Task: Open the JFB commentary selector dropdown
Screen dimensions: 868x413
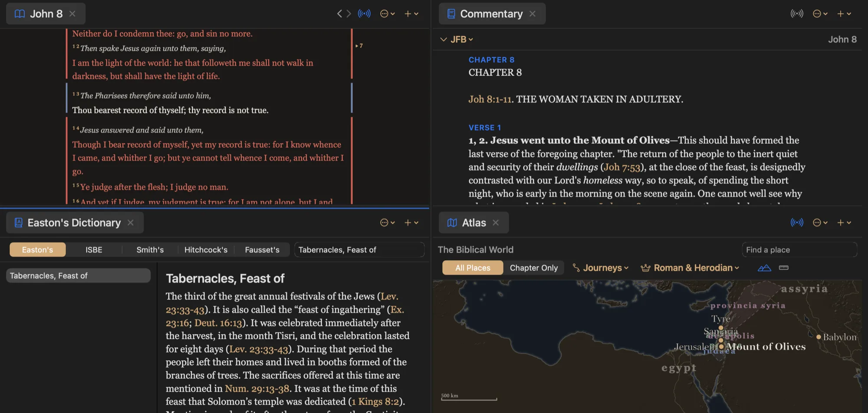Action: pos(462,40)
